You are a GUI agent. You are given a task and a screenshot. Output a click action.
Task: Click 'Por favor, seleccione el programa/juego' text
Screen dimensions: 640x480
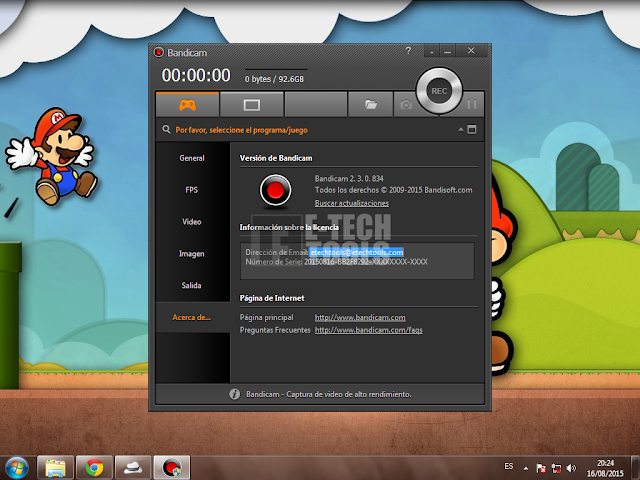[x=242, y=130]
